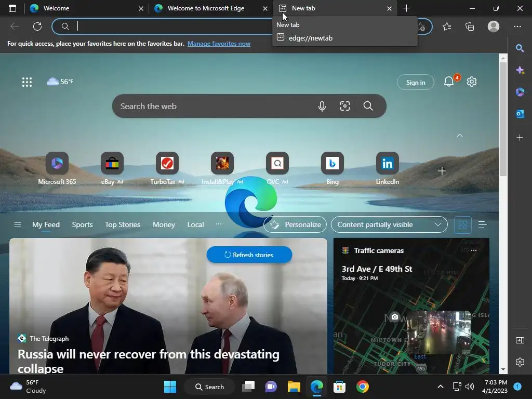This screenshot has width=532, height=399.
Task: Hide the sidebar panel
Action: coord(520,340)
